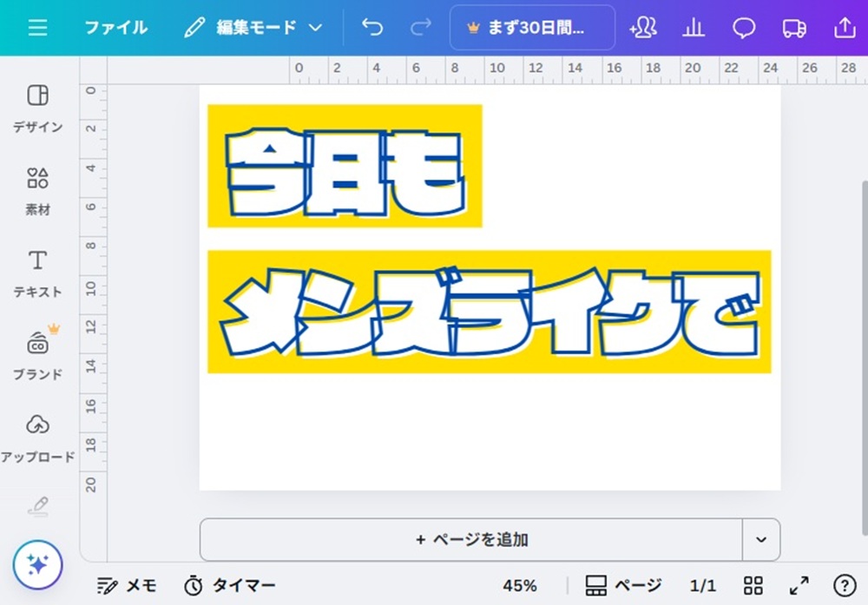This screenshot has width=868, height=605.
Task: Open the analytics bar chart icon
Action: [693, 28]
